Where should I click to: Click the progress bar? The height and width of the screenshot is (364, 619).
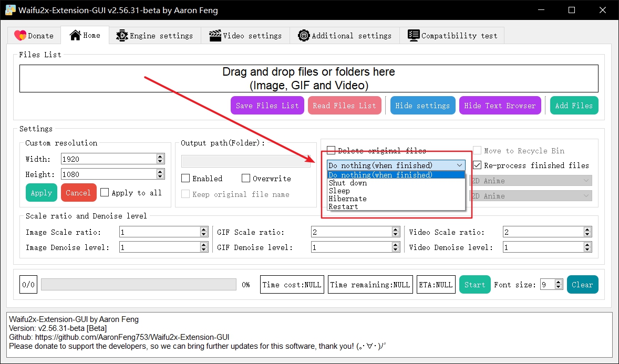pyautogui.click(x=139, y=284)
